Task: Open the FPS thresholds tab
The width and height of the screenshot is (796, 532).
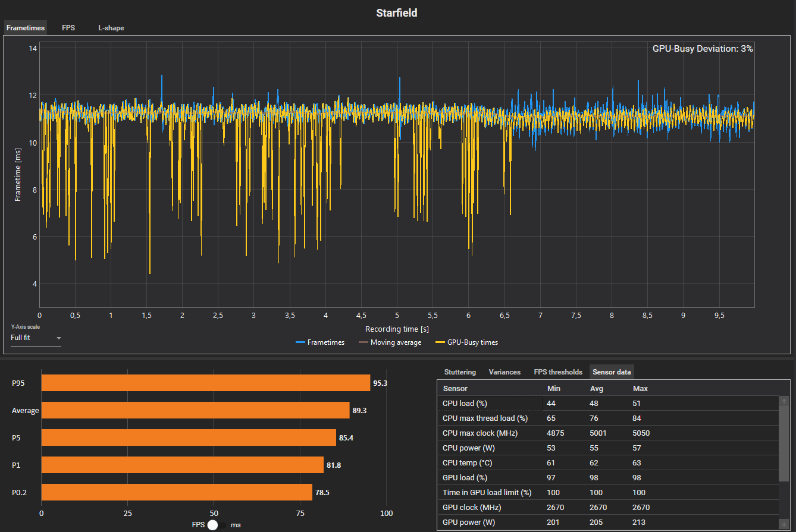Action: click(x=558, y=372)
